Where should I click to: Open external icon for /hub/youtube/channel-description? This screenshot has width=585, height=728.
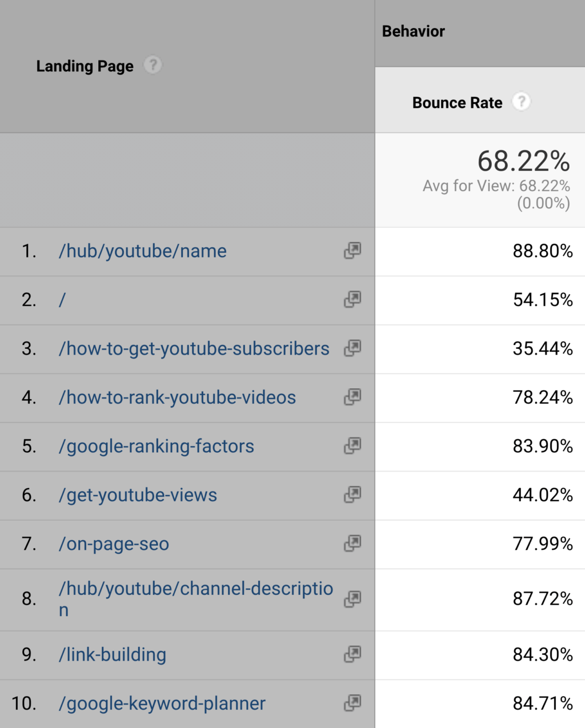(x=352, y=599)
